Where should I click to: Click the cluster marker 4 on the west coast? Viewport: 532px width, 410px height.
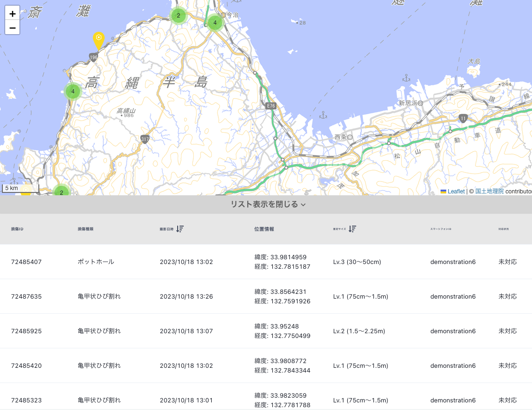tap(73, 91)
